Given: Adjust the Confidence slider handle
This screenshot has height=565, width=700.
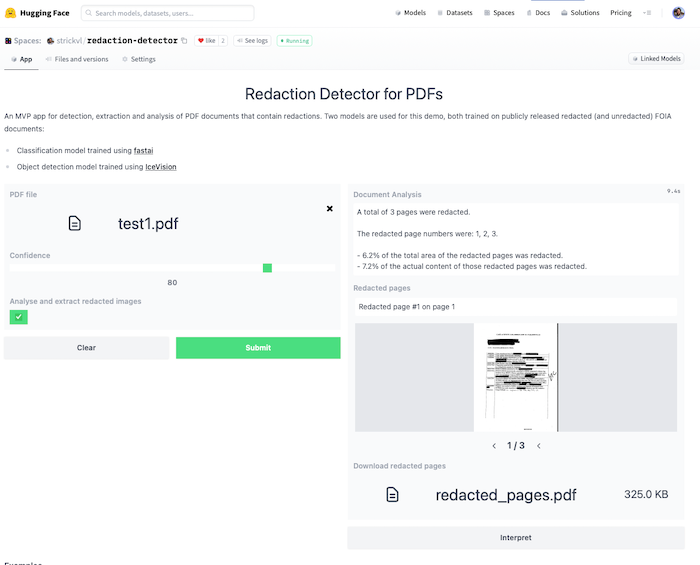Looking at the screenshot, I should tap(267, 268).
